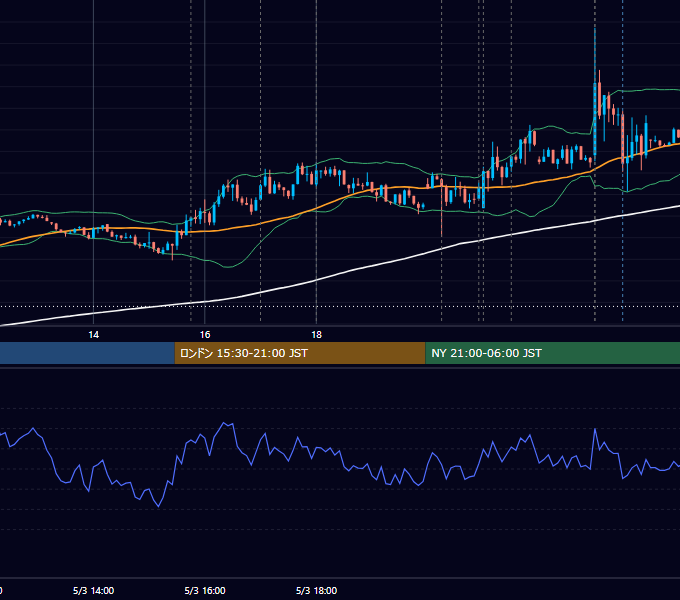This screenshot has width=680, height=600.
Task: Click the 18 hour label on chart axis
Action: (x=317, y=335)
